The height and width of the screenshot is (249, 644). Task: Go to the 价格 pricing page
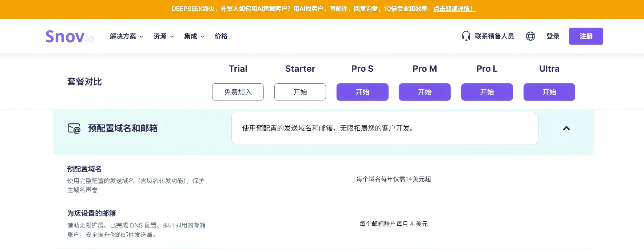pyautogui.click(x=221, y=36)
